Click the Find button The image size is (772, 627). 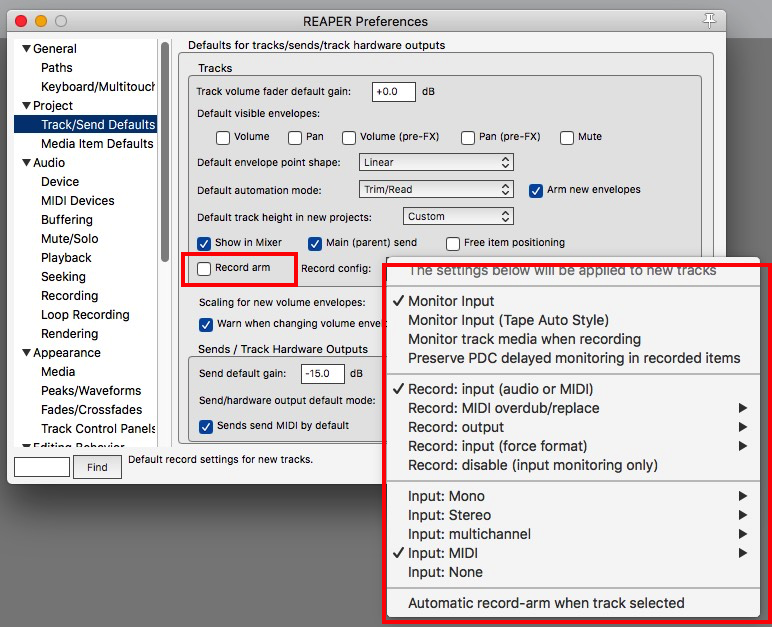(x=97, y=467)
